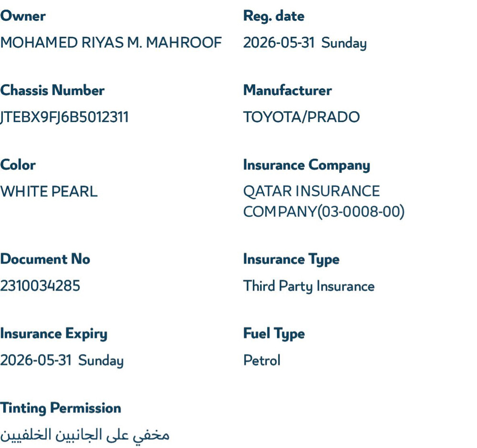
Task: Select QATAR INSURANCE COMPANY value
Action: pyautogui.click(x=324, y=201)
